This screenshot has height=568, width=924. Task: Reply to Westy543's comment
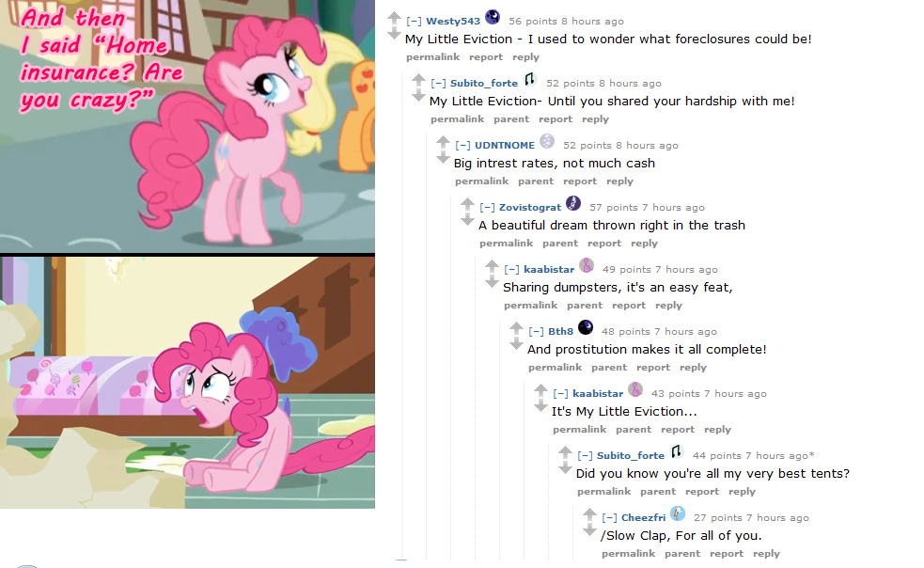point(525,57)
